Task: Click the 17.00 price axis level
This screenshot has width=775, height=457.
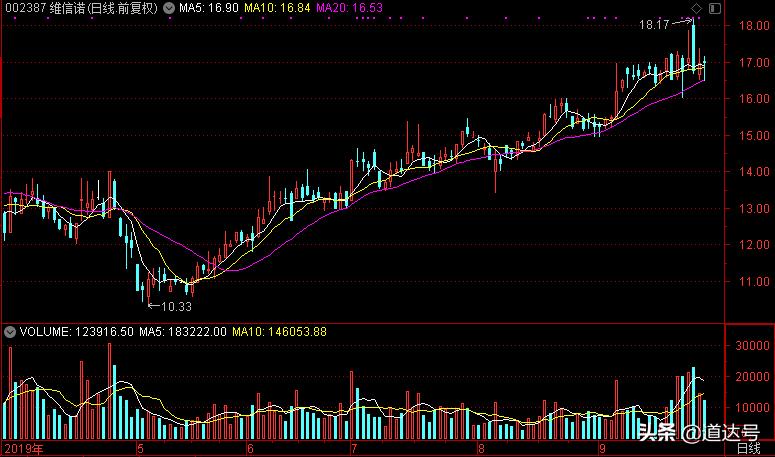Action: point(754,63)
